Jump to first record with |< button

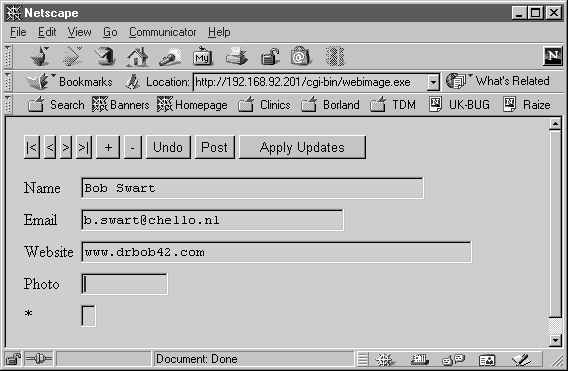(32, 147)
